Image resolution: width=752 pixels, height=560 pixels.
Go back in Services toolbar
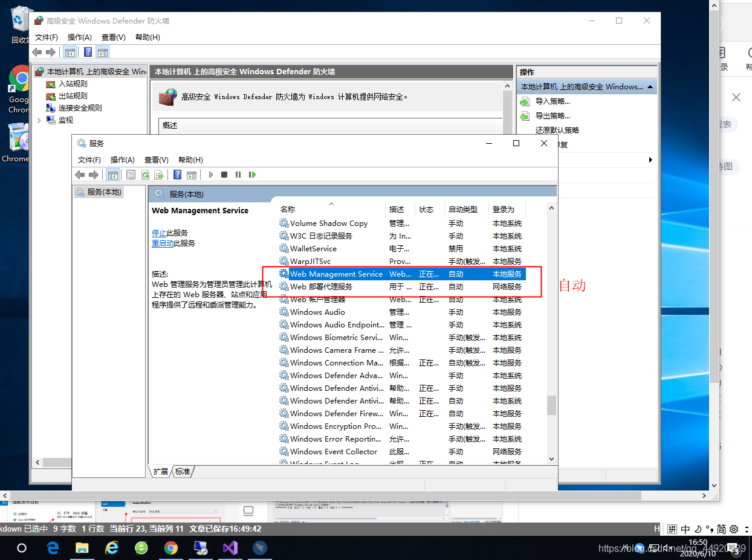(x=80, y=175)
